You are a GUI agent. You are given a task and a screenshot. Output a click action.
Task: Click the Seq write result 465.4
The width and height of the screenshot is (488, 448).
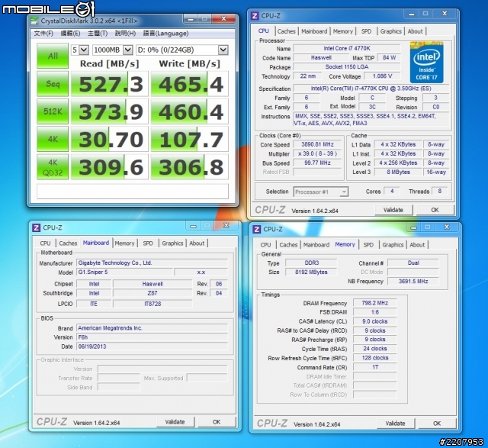pos(190,84)
